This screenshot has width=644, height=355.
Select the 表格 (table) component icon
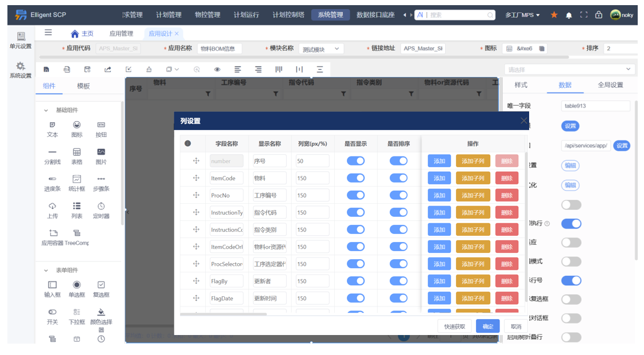[x=78, y=152]
